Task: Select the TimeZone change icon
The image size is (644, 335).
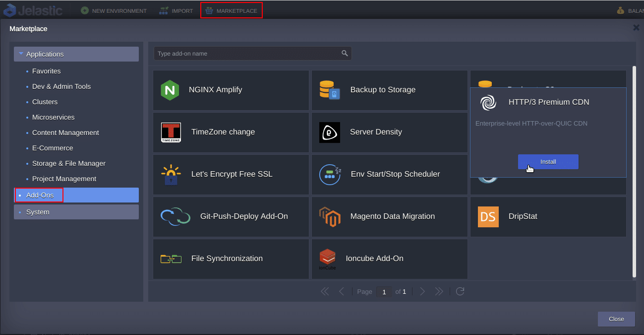Action: click(171, 133)
